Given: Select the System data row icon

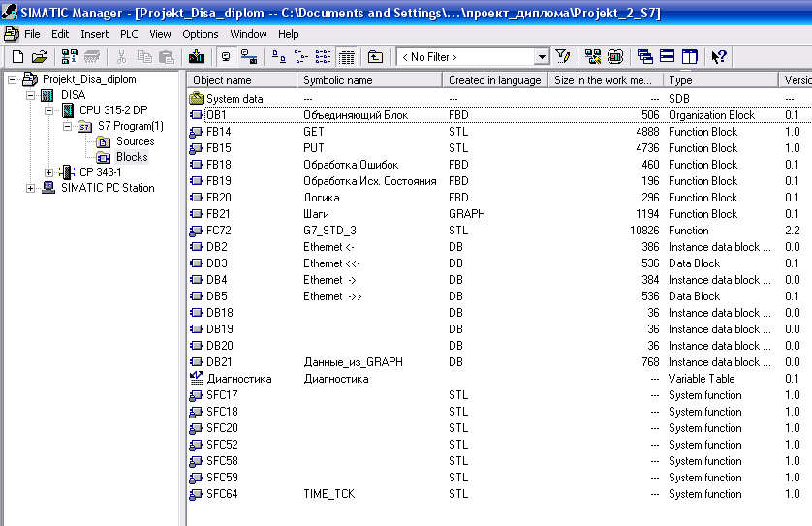Looking at the screenshot, I should point(197,99).
